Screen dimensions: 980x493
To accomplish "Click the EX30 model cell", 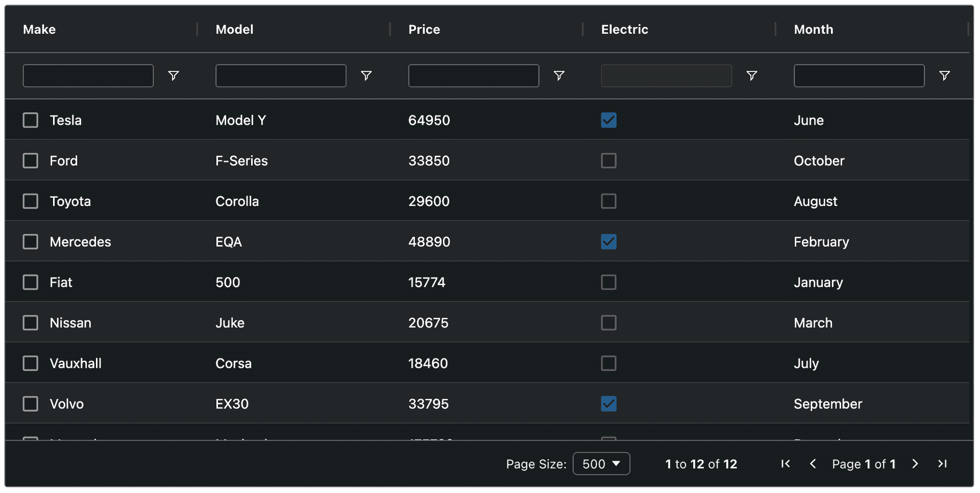I will click(232, 404).
